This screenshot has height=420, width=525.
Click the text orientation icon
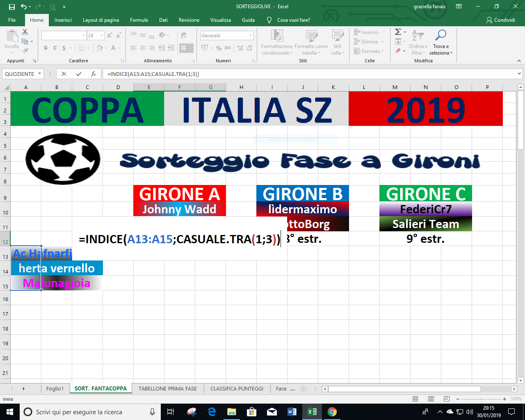(162, 35)
